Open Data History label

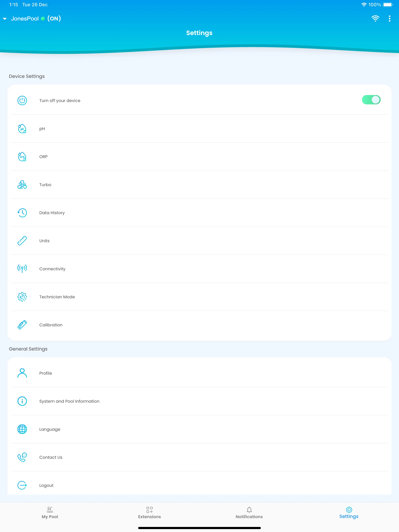pos(52,213)
